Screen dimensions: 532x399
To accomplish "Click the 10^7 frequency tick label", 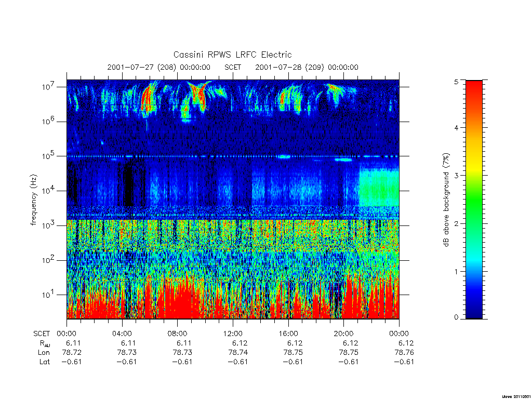I will 48,87.
